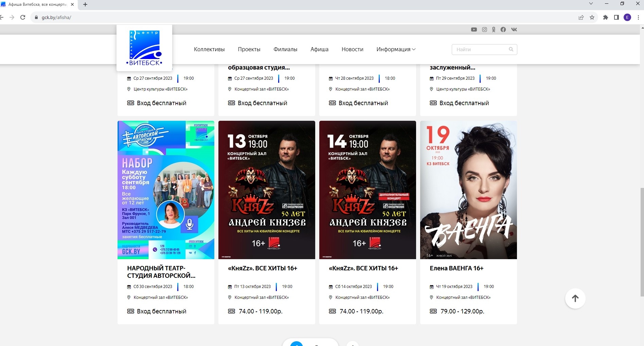Go forward in browser history

[x=12, y=17]
